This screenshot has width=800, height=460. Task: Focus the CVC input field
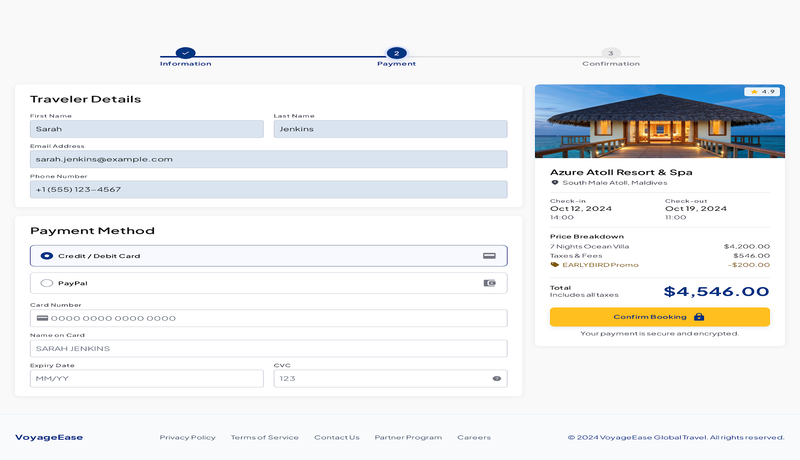coord(390,378)
